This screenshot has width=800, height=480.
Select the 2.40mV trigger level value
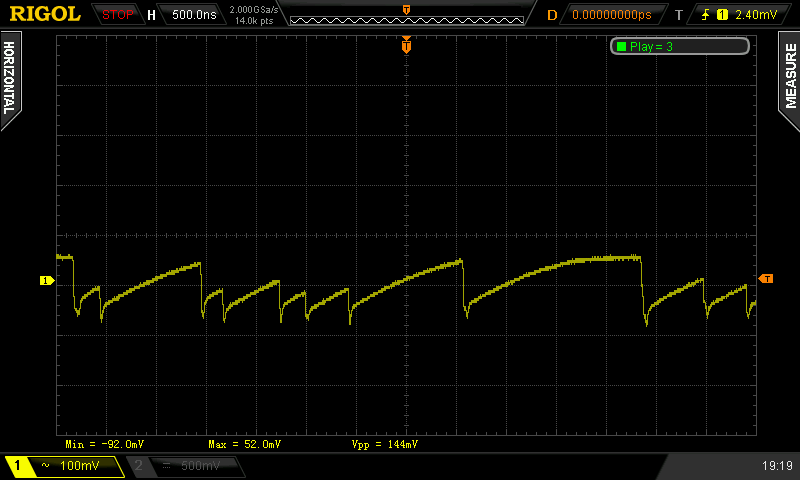tap(755, 15)
